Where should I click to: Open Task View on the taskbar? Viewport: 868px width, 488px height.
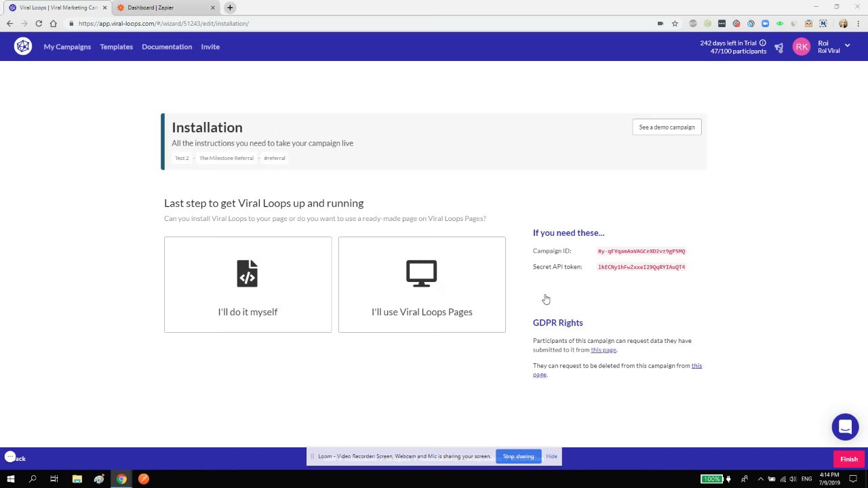click(54, 479)
